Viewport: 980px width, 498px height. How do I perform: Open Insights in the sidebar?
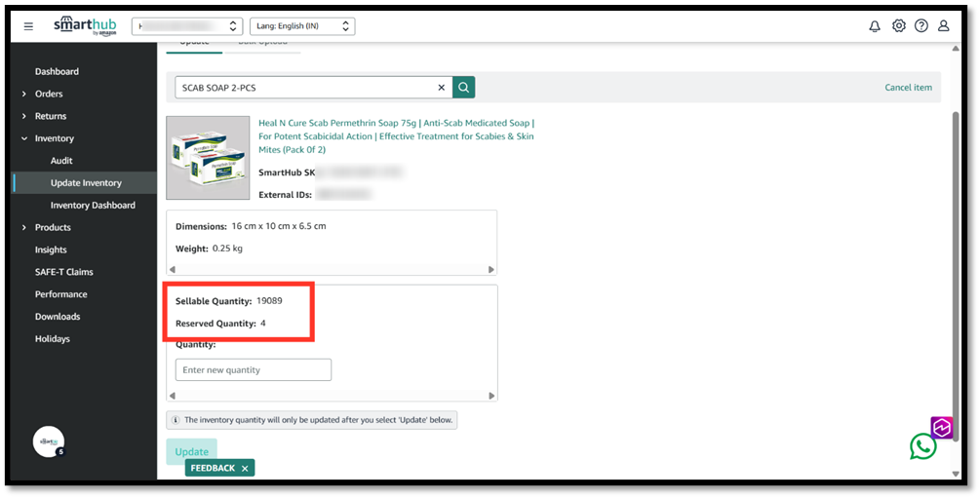[51, 249]
